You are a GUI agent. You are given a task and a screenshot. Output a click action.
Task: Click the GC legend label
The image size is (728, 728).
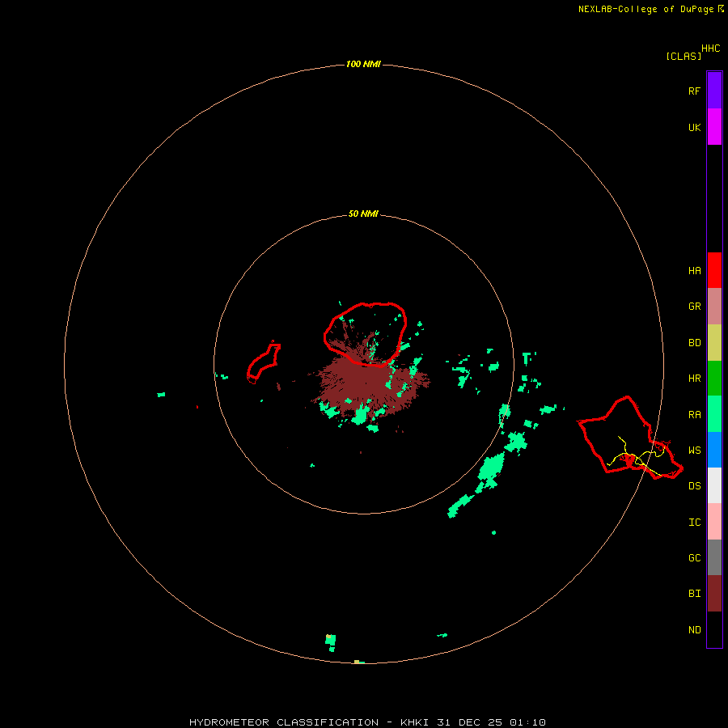(694, 558)
